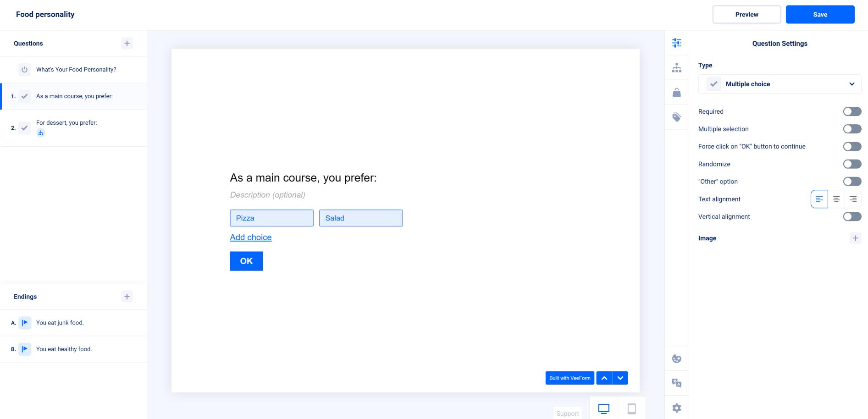Click flag icon of ending A

[25, 323]
